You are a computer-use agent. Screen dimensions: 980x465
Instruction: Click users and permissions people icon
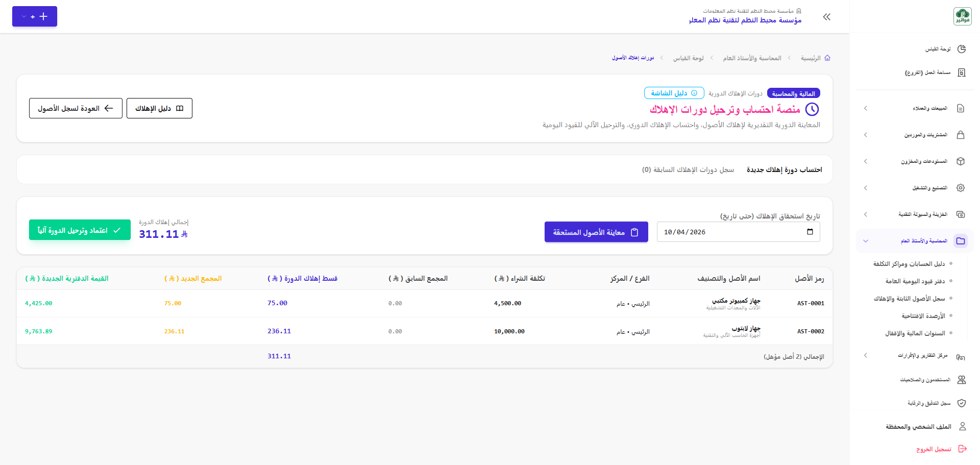[962, 380]
